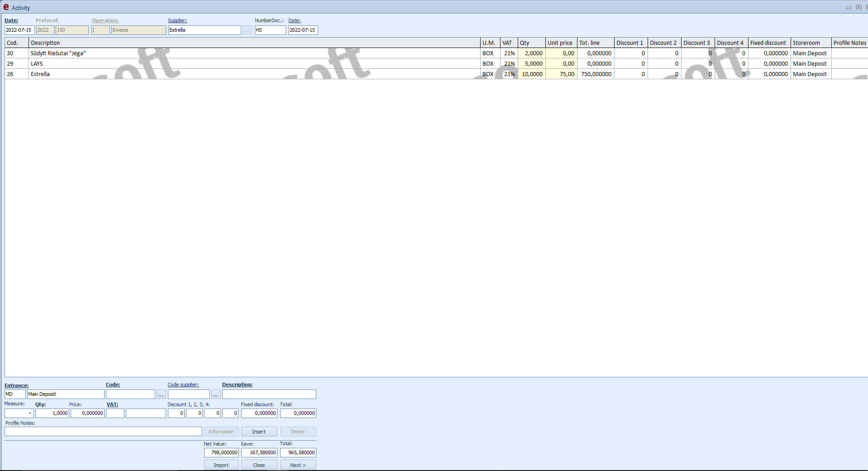Image resolution: width=868 pixels, height=471 pixels.
Task: Maximize the Activity window
Action: [858, 7]
